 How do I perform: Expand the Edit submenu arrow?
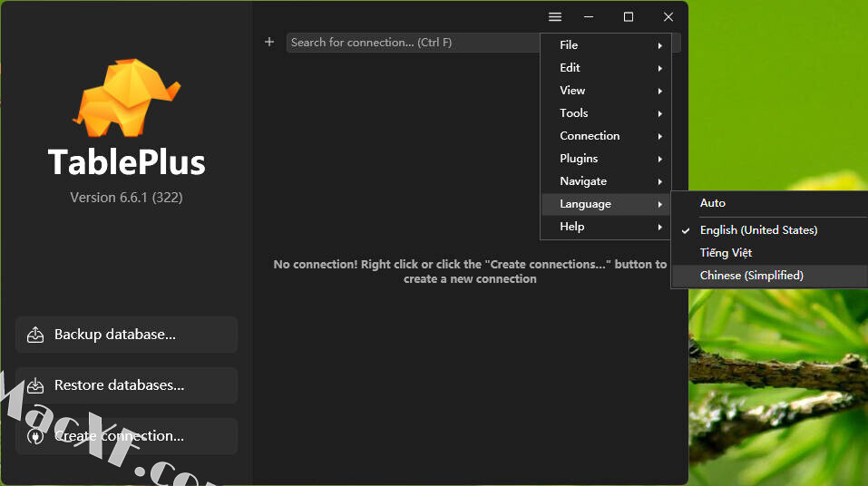pos(660,68)
